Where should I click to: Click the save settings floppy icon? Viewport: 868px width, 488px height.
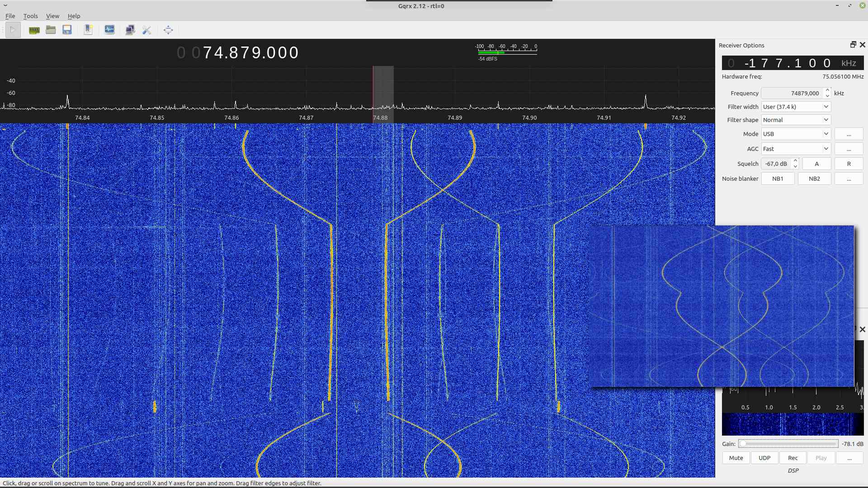tap(67, 30)
